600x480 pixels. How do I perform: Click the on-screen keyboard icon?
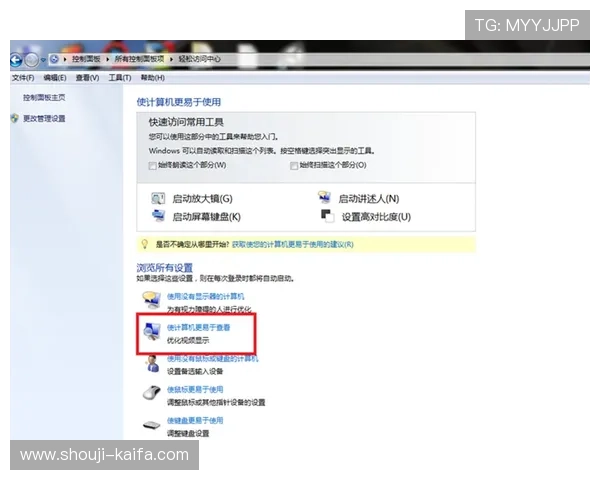click(158, 216)
